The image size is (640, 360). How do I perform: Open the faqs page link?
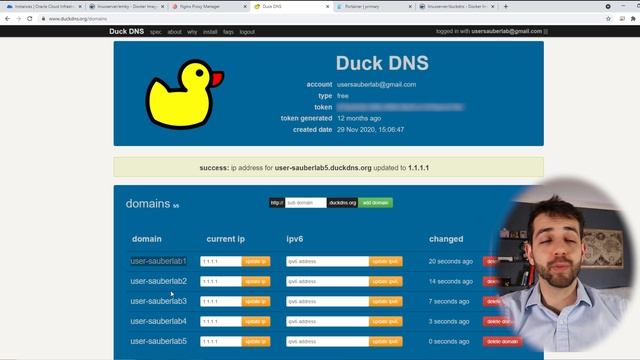(228, 32)
